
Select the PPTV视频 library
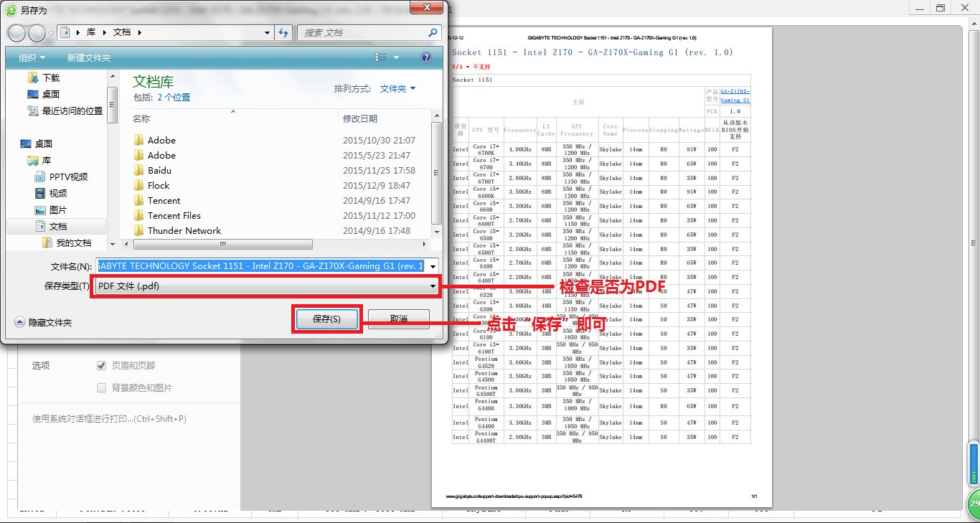[68, 176]
